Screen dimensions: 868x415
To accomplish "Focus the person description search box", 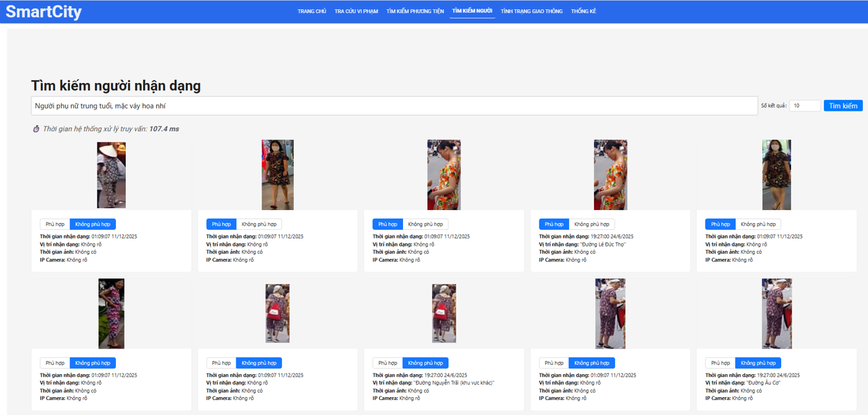I will point(394,106).
